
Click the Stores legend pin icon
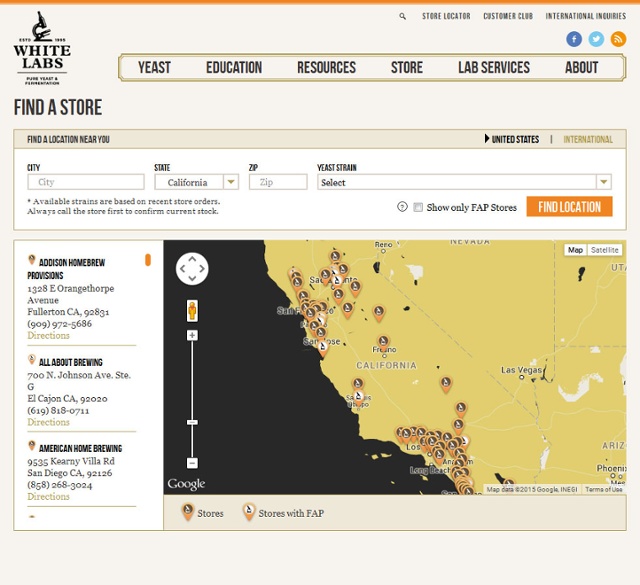coord(188,512)
